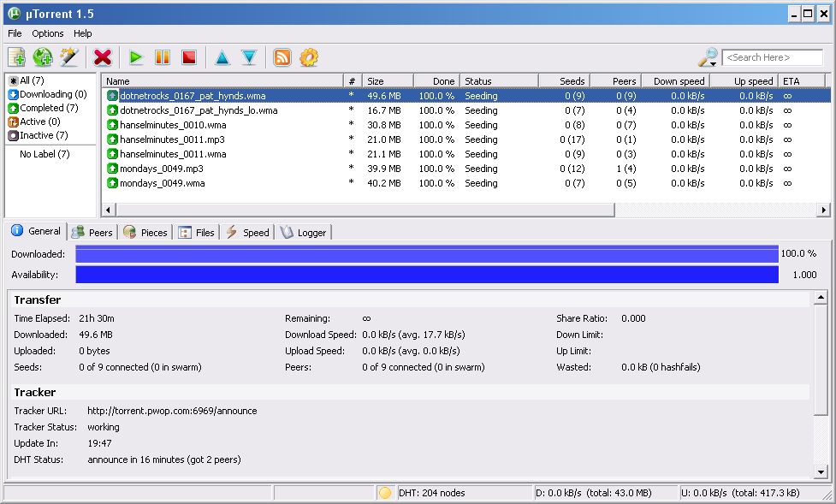
Task: Click the Add Torrent toolbar icon
Action: click(x=16, y=57)
